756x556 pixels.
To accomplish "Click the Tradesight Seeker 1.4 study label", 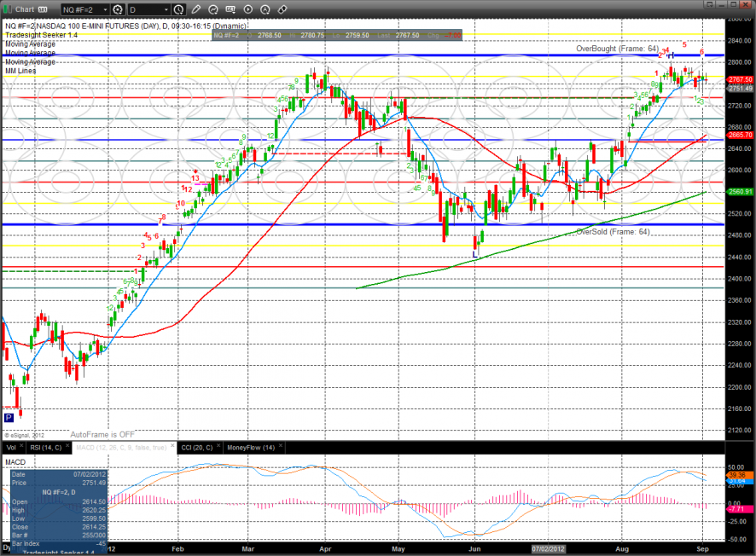I will (42, 35).
